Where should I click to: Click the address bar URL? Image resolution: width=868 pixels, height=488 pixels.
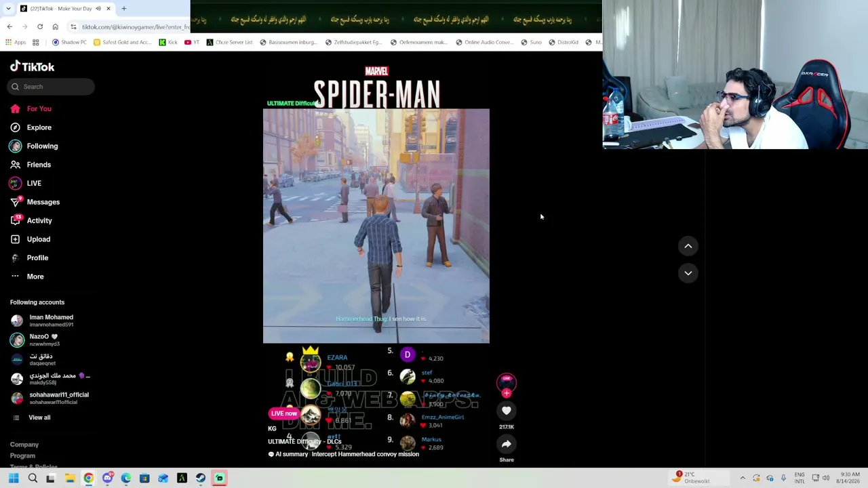136,26
